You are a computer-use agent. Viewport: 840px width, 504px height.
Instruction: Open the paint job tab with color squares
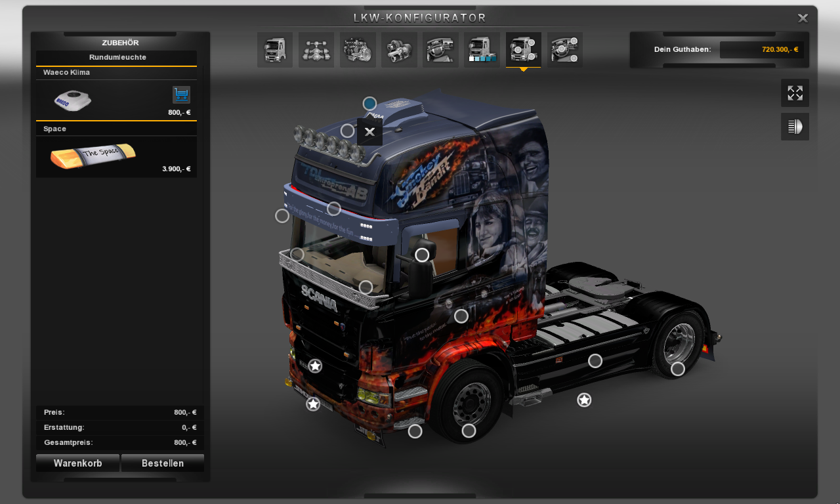[482, 50]
